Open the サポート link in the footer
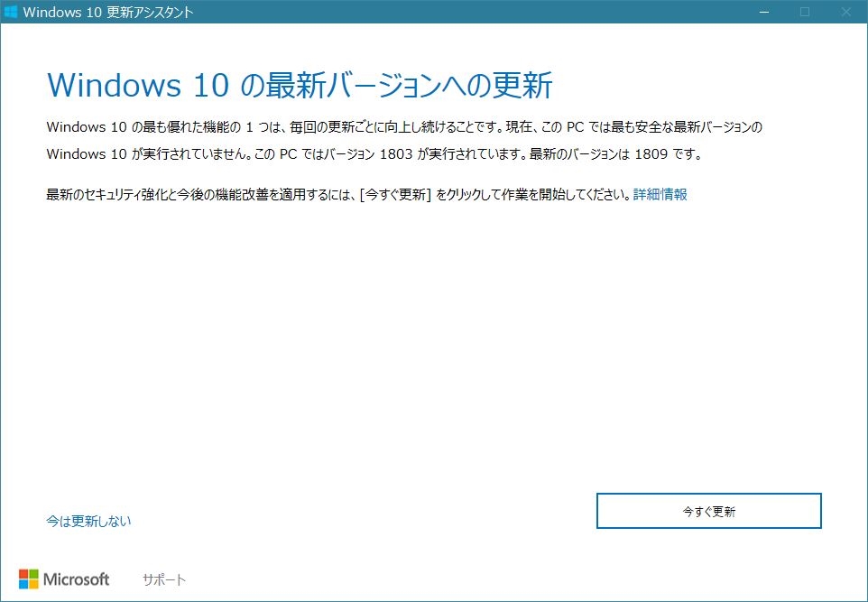 click(164, 579)
